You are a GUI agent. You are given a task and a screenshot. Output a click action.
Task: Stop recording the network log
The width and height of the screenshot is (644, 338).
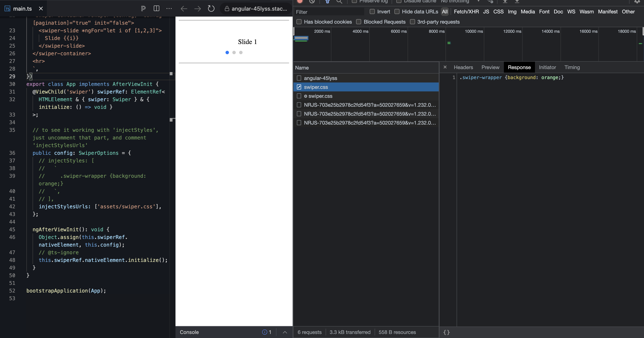tap(300, 1)
